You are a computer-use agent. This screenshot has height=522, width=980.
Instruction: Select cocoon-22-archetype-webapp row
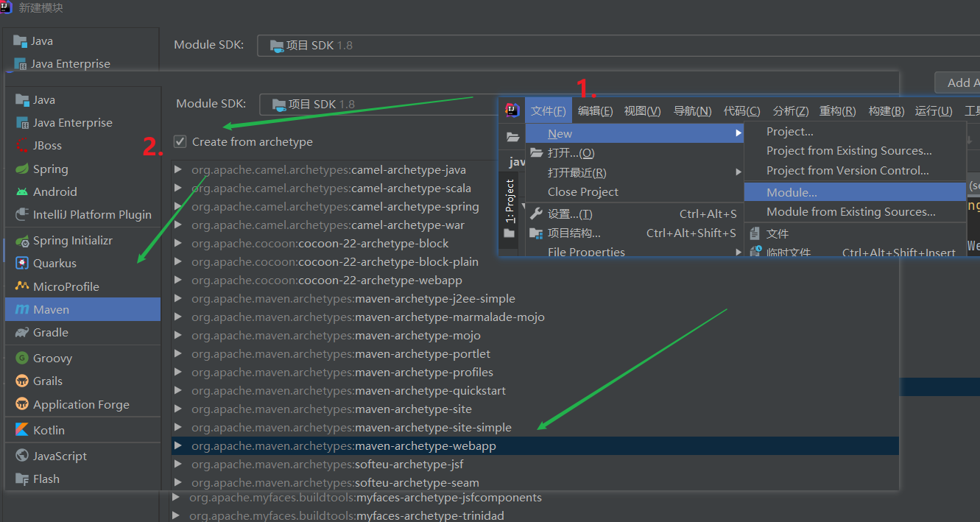tap(535, 281)
